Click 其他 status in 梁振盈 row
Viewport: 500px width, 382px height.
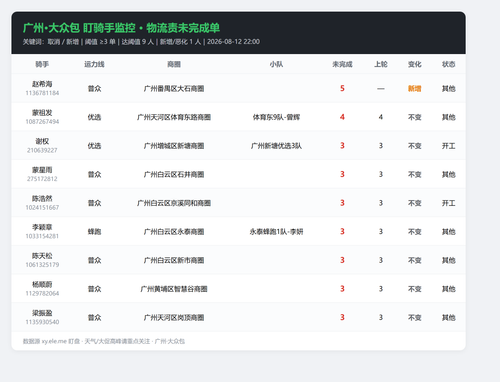pyautogui.click(x=449, y=318)
